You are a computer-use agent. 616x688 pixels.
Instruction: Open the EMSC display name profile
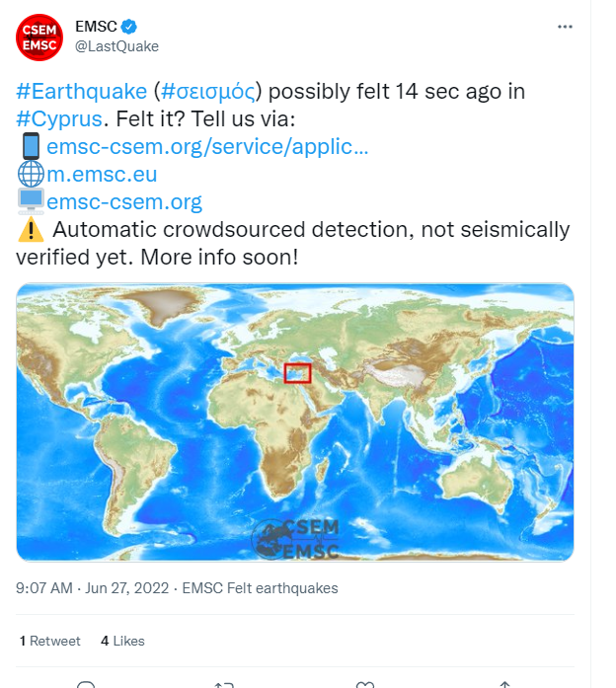tap(96, 27)
